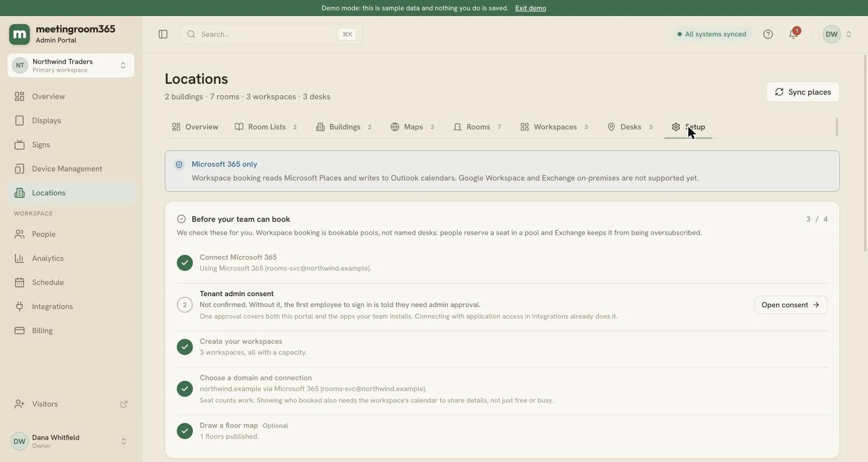Toggle the sidebar collapse icon
868x462 pixels.
[x=163, y=34]
